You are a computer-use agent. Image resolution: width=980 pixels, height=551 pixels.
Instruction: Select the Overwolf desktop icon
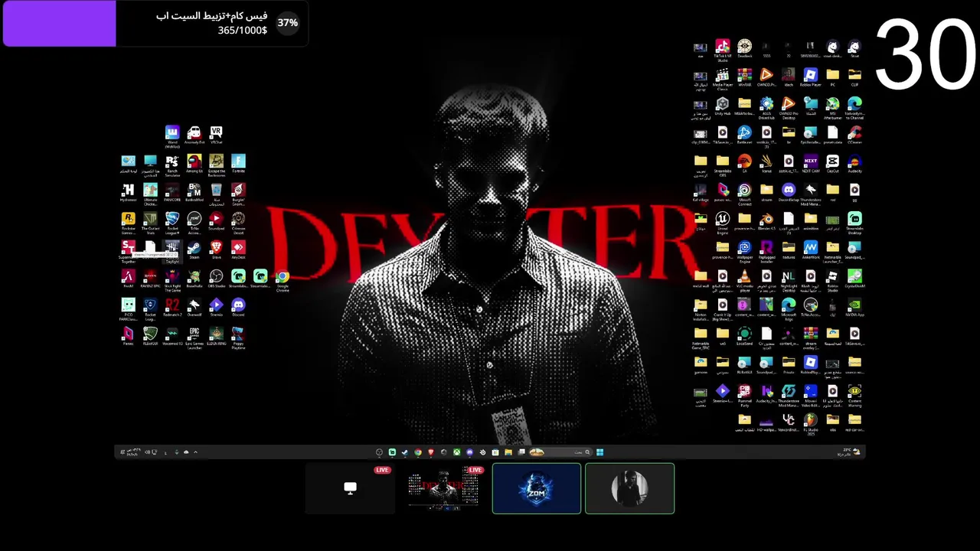pos(194,308)
